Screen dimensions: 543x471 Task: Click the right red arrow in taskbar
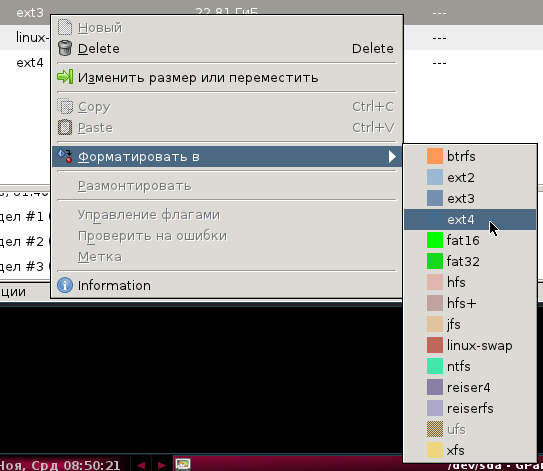[161, 465]
